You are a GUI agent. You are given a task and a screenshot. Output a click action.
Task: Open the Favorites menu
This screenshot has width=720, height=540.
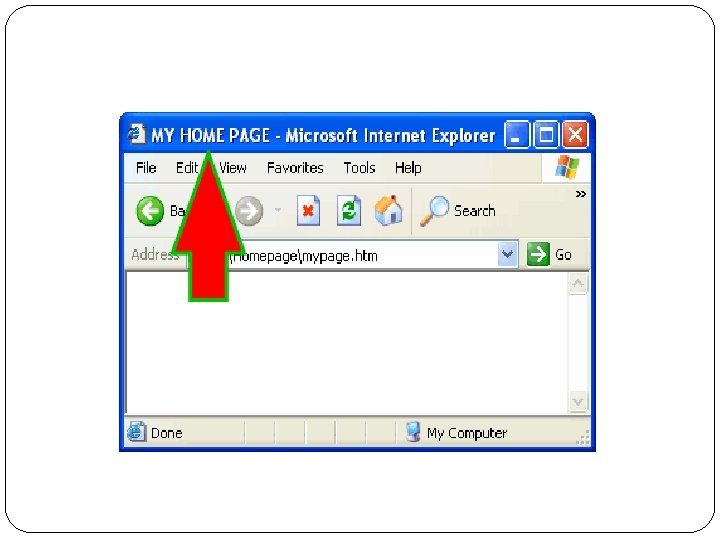point(295,168)
